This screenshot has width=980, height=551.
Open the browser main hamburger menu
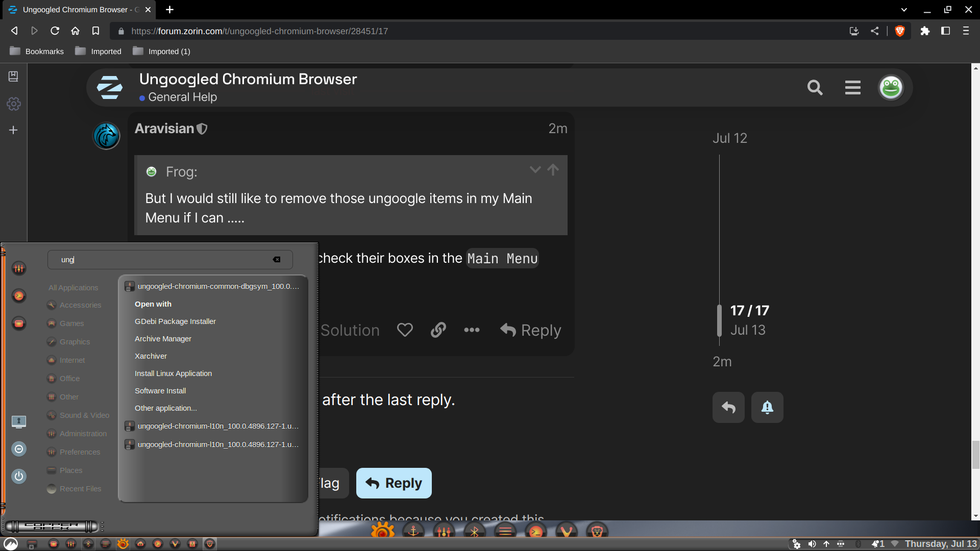[966, 31]
